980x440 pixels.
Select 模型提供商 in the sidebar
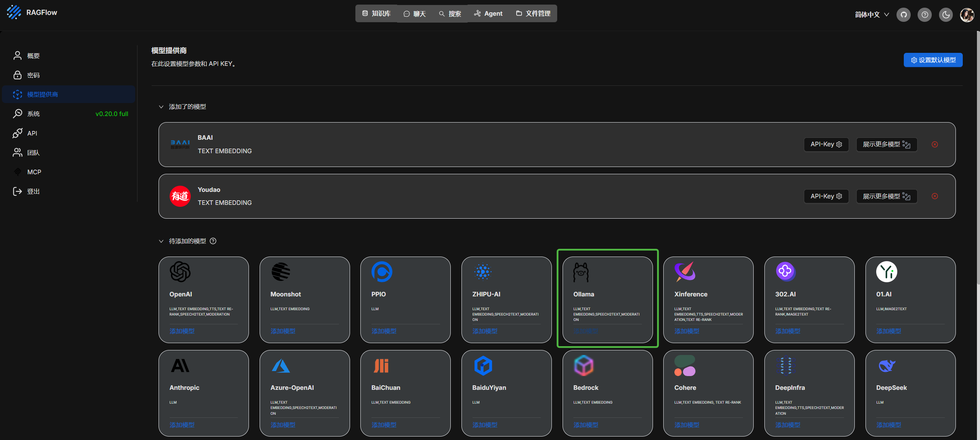tap(69, 94)
